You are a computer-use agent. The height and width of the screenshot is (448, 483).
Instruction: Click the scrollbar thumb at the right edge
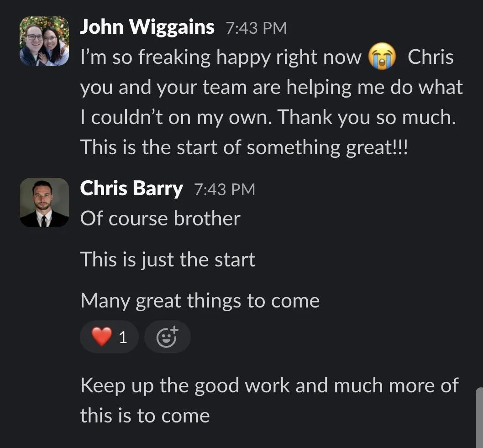pos(479,417)
